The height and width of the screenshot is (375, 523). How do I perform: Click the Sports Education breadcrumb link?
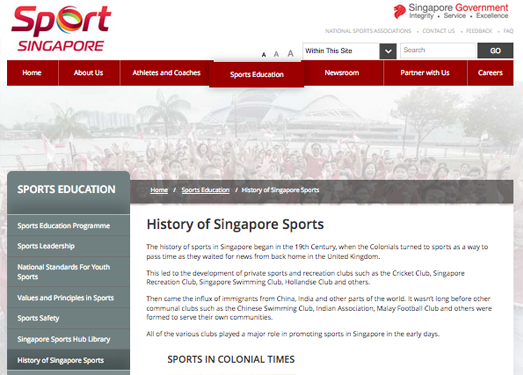click(205, 190)
